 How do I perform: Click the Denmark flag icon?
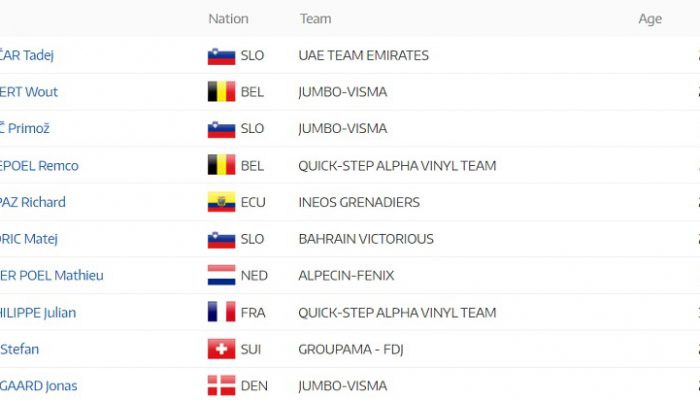tap(221, 386)
